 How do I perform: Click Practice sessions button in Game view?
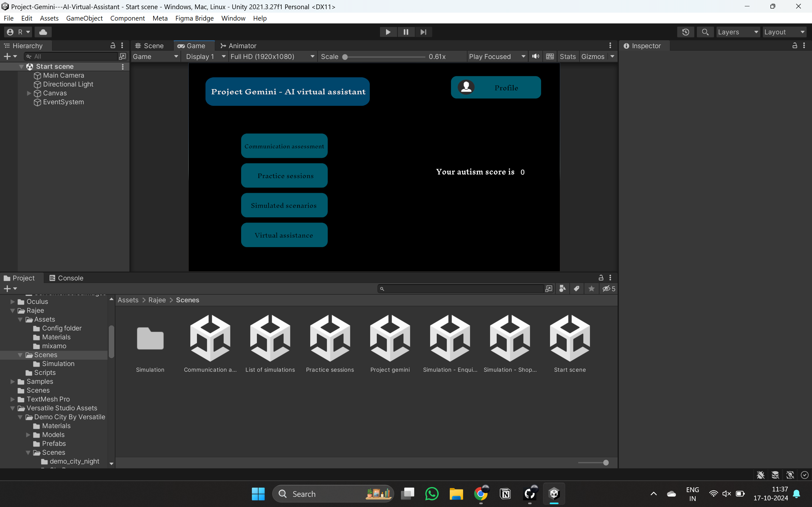pyautogui.click(x=284, y=175)
